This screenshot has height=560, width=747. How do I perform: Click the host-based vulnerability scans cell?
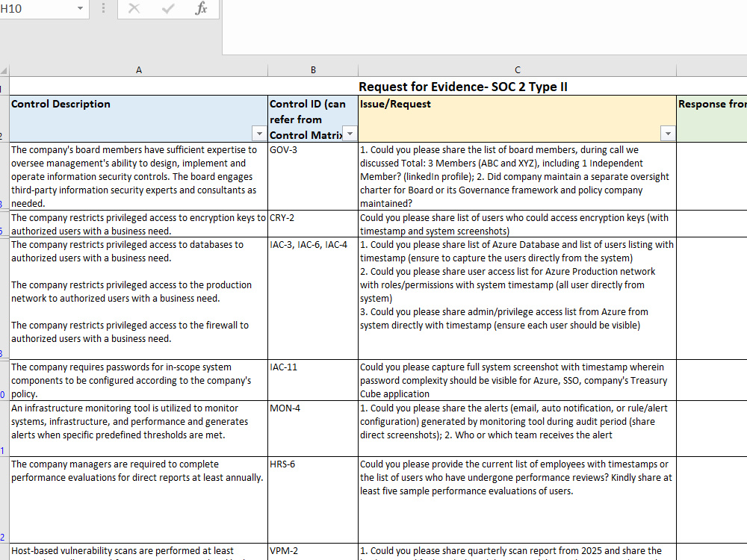pos(139,552)
